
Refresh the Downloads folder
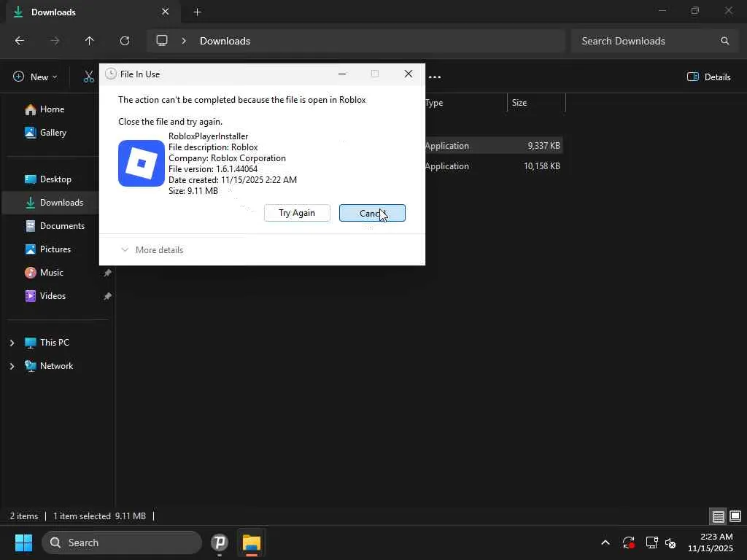(x=125, y=41)
